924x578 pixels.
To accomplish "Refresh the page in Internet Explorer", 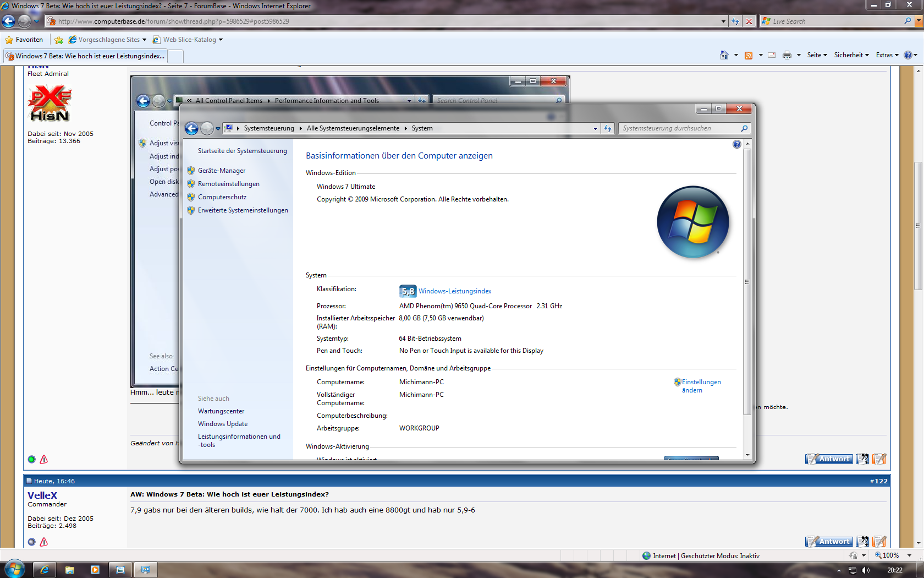I will [735, 21].
